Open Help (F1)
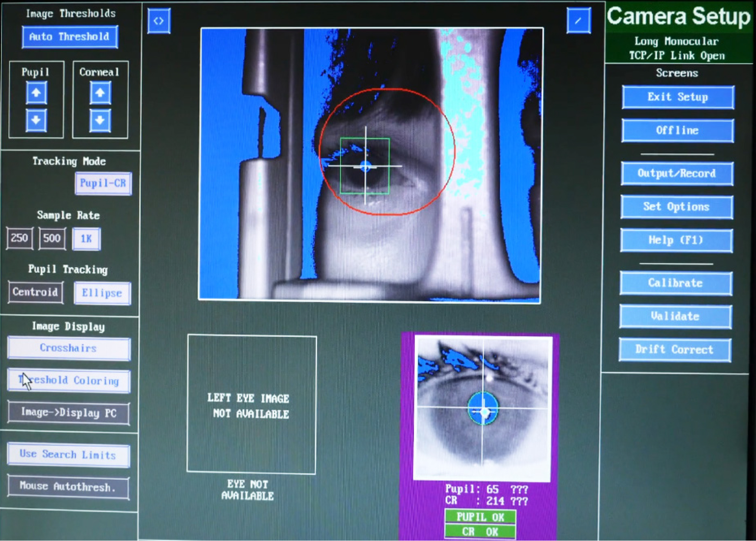 tap(676, 240)
